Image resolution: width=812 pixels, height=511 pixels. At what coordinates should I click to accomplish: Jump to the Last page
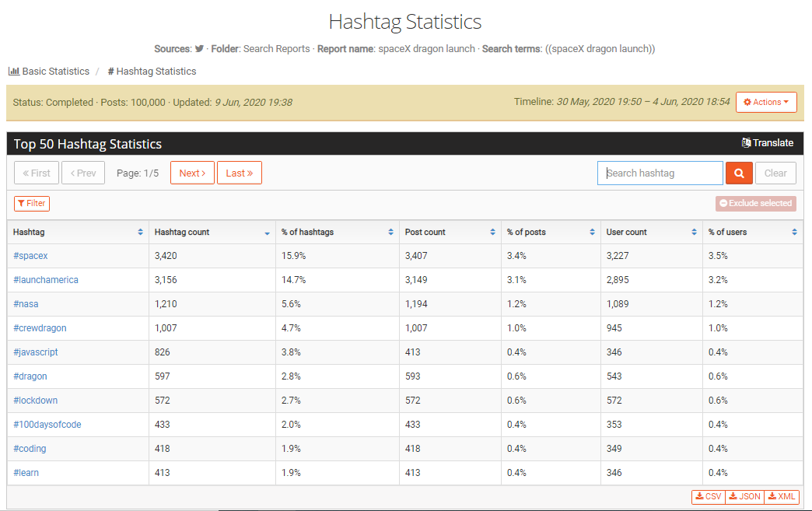pos(240,173)
